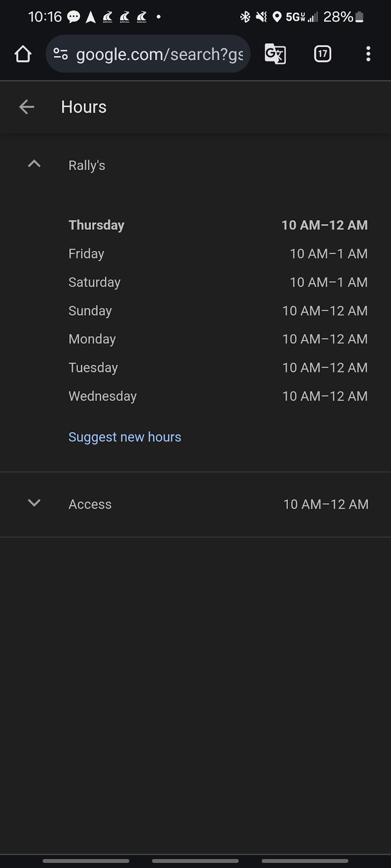This screenshot has height=868, width=391.
Task: Tap the Hours page title
Action: pos(84,107)
